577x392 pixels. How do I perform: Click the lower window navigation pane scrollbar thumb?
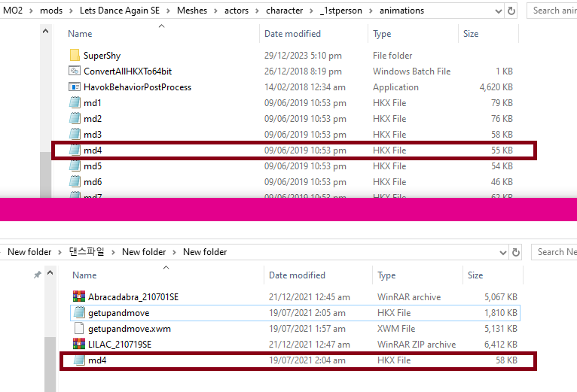pos(50,364)
